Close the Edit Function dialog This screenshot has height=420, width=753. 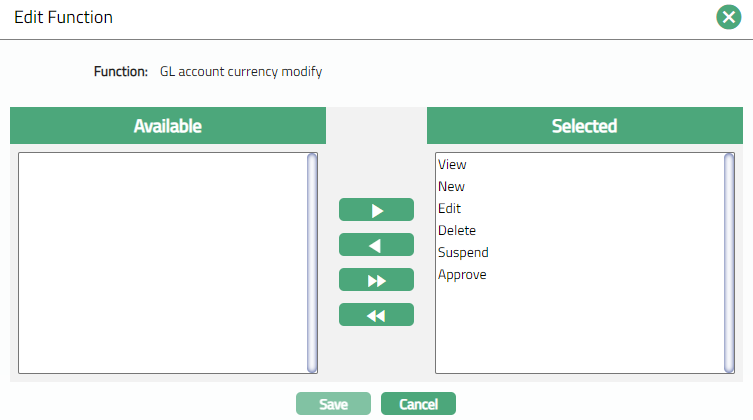[x=727, y=17]
